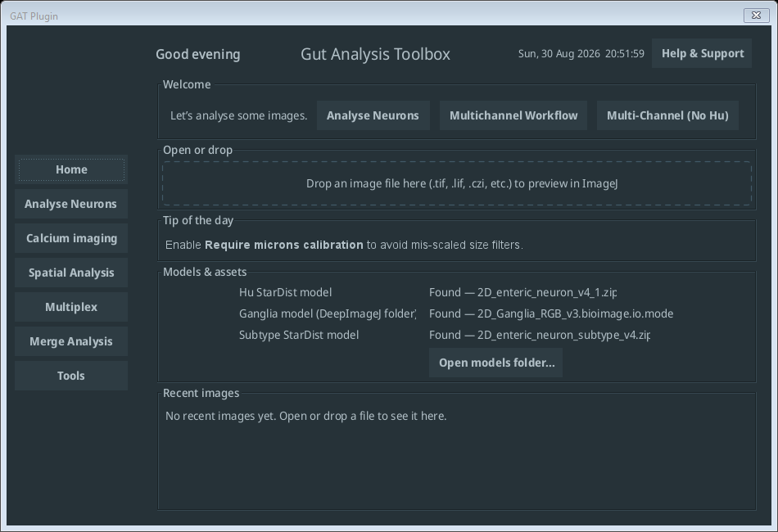Open the Tools section
Screen dimensions: 778x532
[x=71, y=376]
